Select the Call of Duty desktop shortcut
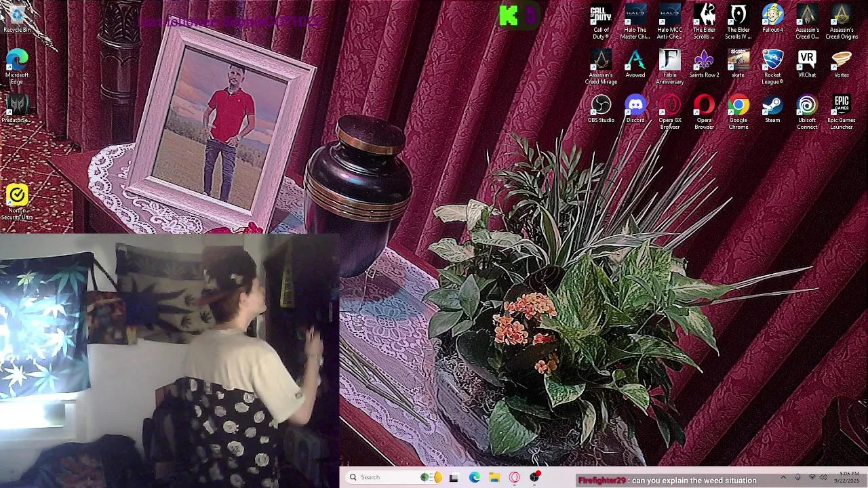This screenshot has width=868, height=488. (601, 22)
